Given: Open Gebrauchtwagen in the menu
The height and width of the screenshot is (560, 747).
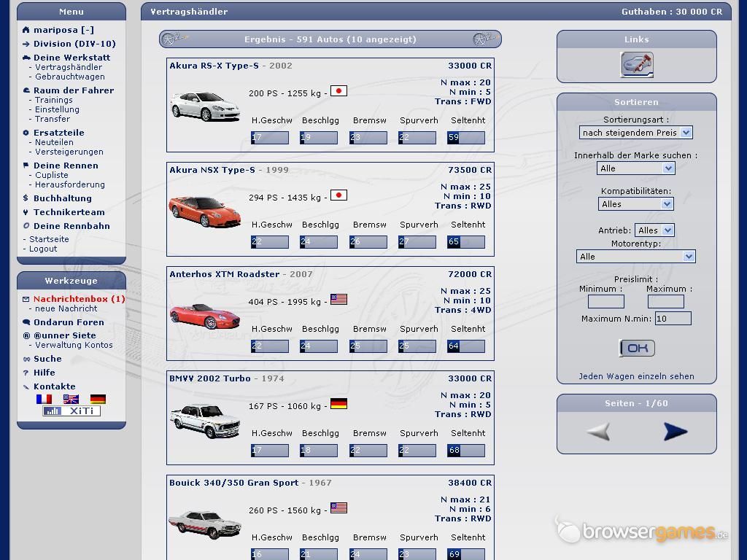Looking at the screenshot, I should 70,77.
